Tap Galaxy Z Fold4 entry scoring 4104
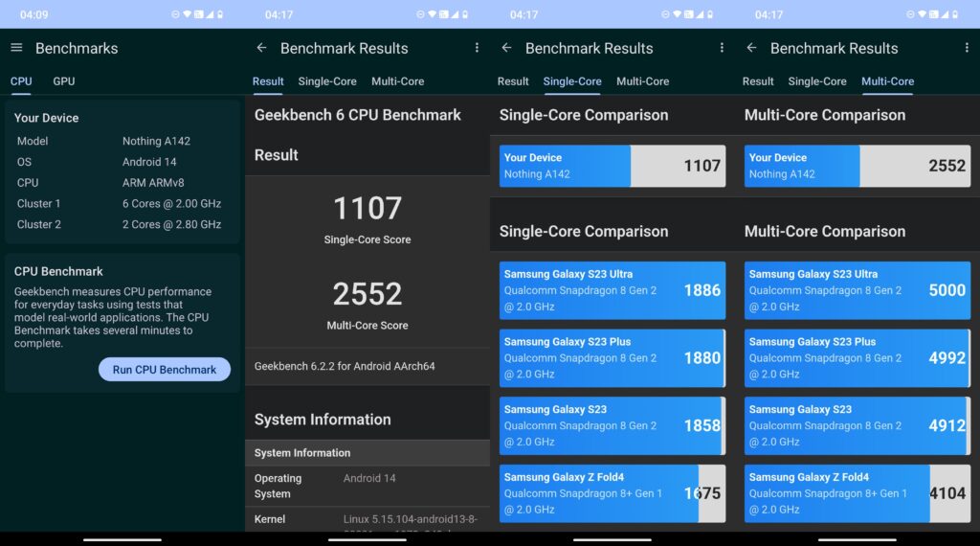The width and height of the screenshot is (980, 546). [857, 493]
